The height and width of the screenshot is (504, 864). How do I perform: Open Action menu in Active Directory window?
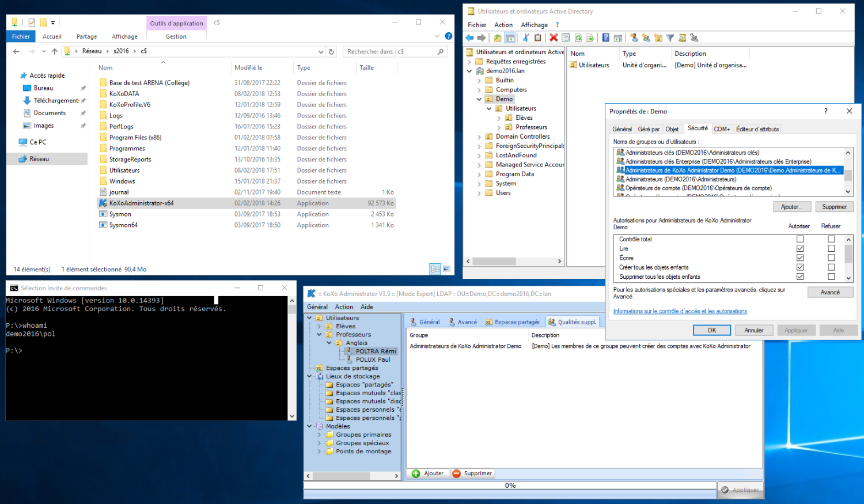coord(503,25)
